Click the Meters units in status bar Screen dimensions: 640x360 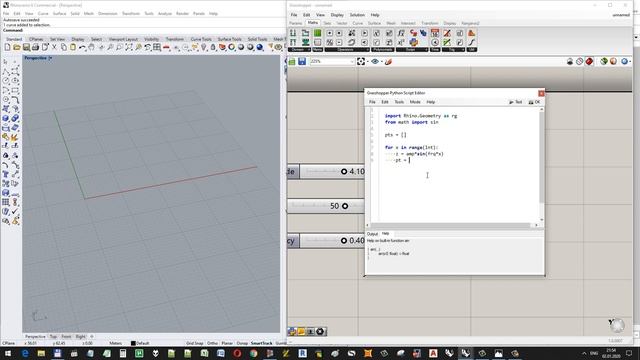[x=116, y=343]
